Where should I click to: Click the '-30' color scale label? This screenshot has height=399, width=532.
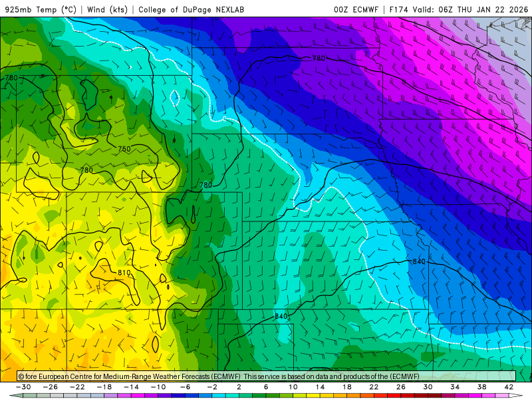(x=23, y=387)
